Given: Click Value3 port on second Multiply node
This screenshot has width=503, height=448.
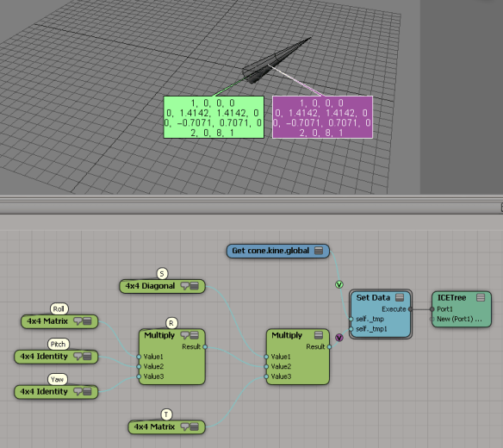Looking at the screenshot, I should coord(266,376).
